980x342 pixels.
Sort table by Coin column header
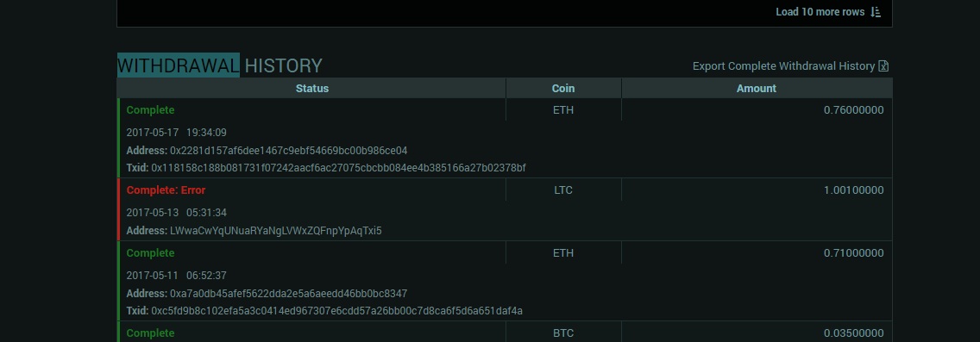(563, 89)
